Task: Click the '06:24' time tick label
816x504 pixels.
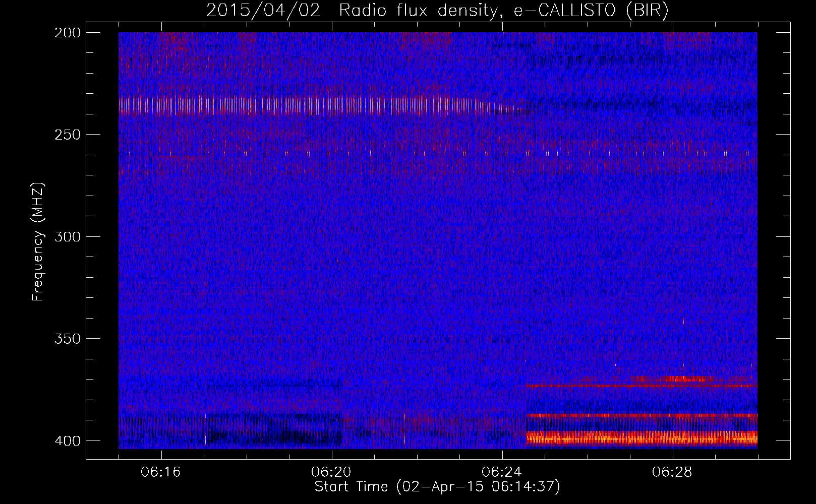Action: click(x=502, y=472)
